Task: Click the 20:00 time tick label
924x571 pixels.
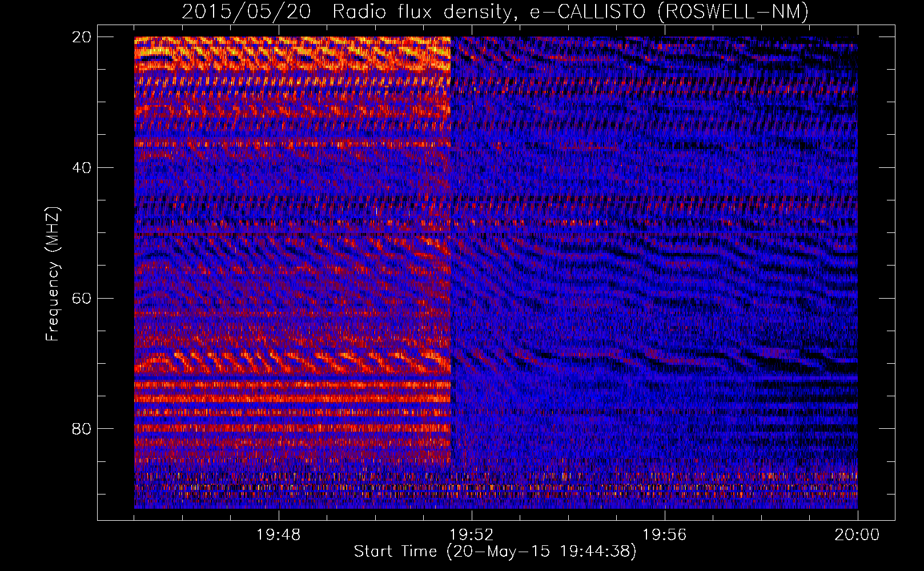Action: [x=857, y=535]
